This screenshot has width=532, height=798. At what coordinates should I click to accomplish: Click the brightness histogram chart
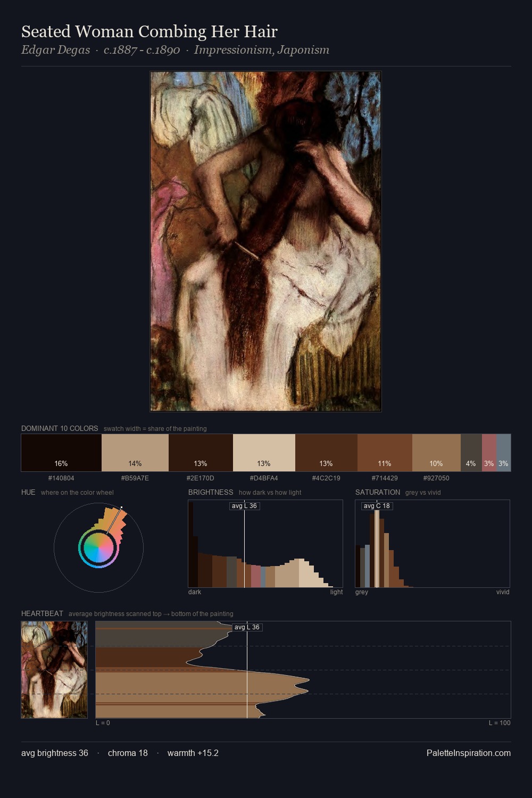click(265, 544)
